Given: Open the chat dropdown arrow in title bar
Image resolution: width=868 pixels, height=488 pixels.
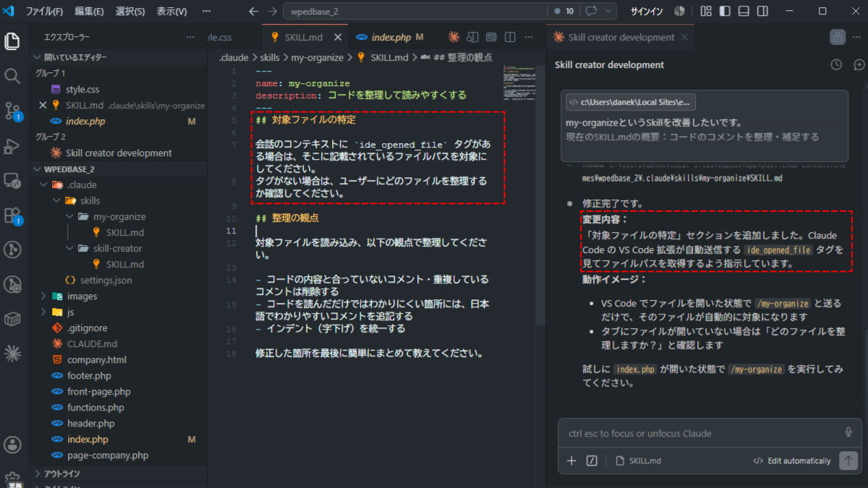Looking at the screenshot, I should click(x=609, y=11).
